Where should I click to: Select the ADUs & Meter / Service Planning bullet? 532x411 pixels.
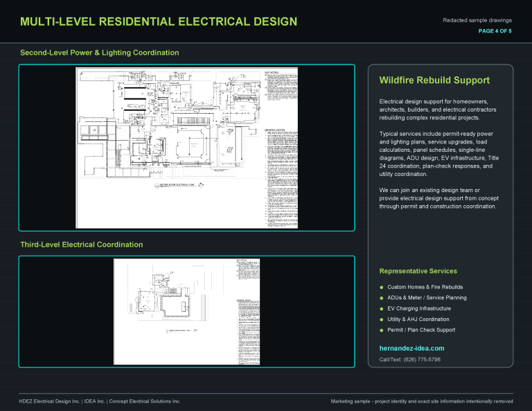[427, 297]
